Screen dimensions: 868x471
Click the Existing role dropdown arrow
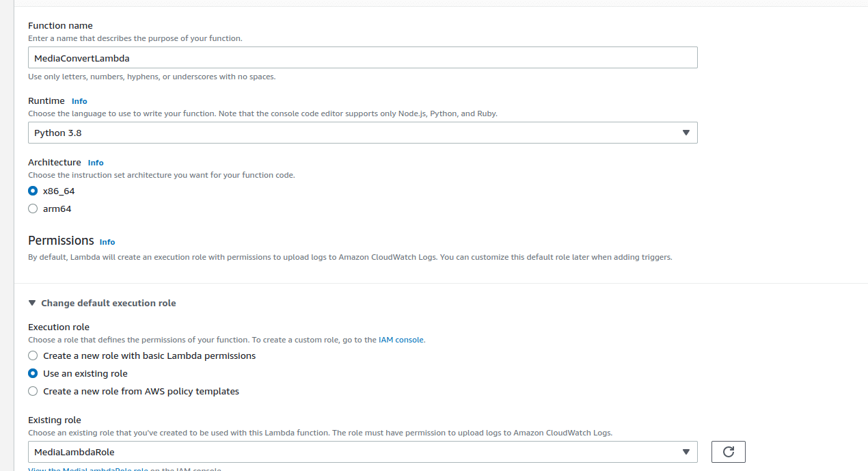pyautogui.click(x=686, y=451)
